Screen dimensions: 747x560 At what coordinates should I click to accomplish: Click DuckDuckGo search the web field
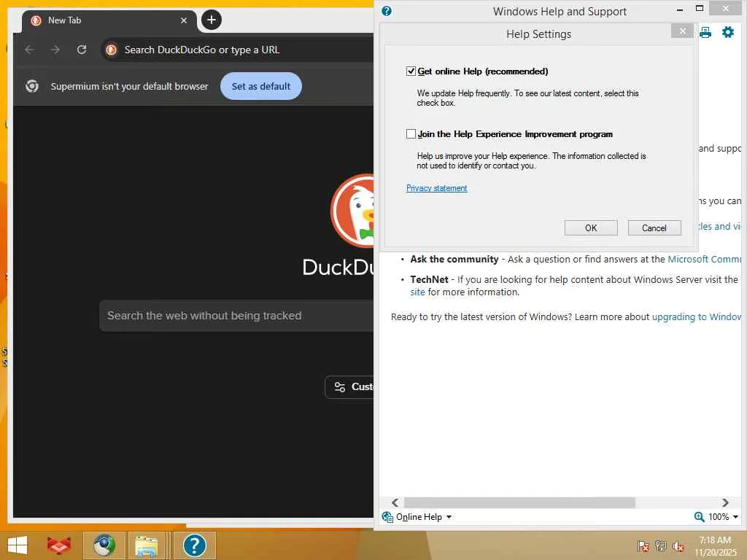[236, 316]
